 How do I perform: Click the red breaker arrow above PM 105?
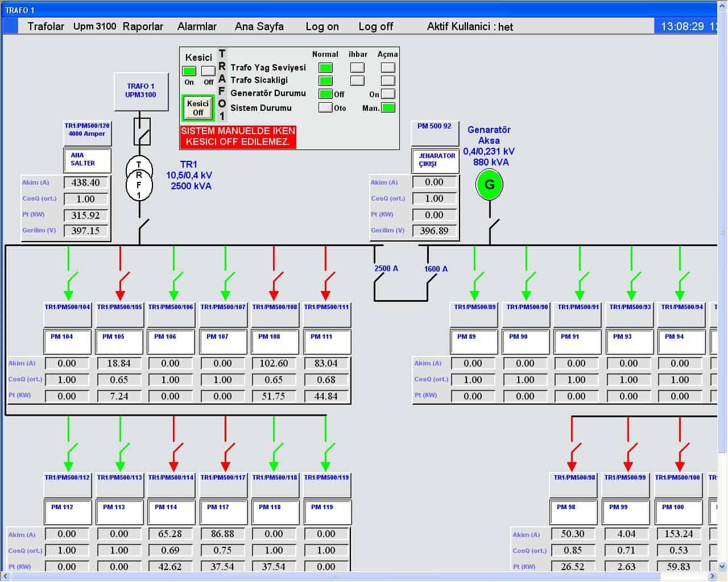[x=121, y=283]
